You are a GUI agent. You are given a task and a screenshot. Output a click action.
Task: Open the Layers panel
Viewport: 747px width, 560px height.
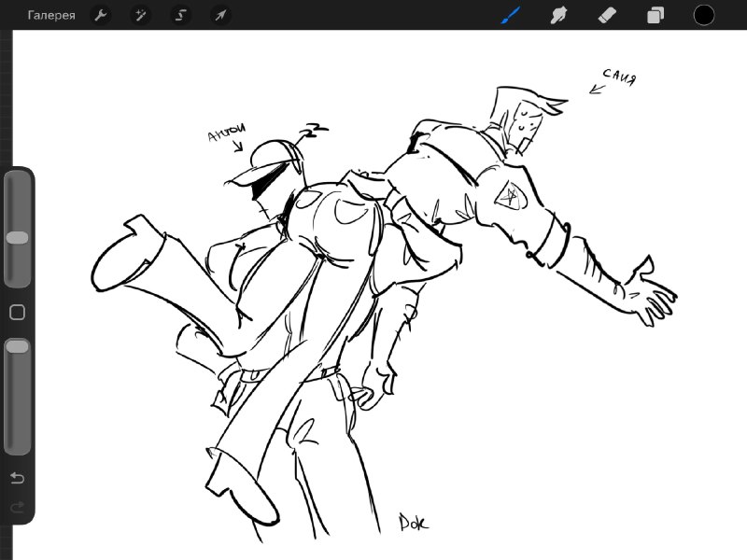655,15
